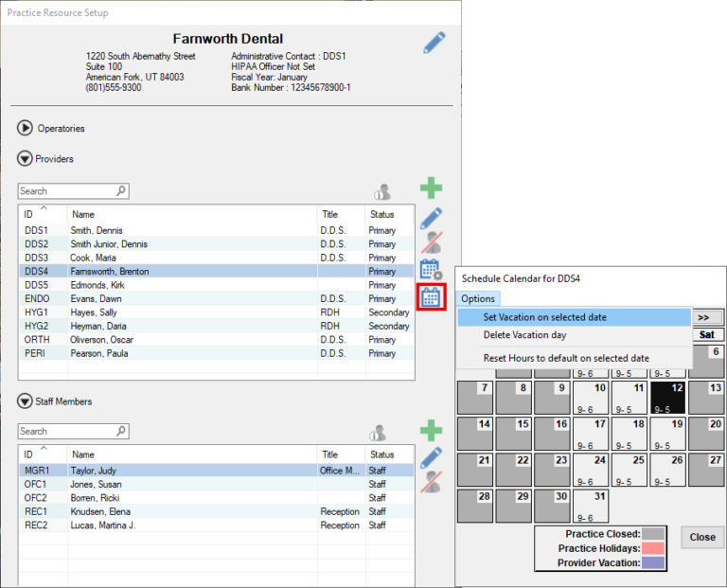727x588 pixels.
Task: Choose Set Vacation on selected date
Action: (574, 317)
